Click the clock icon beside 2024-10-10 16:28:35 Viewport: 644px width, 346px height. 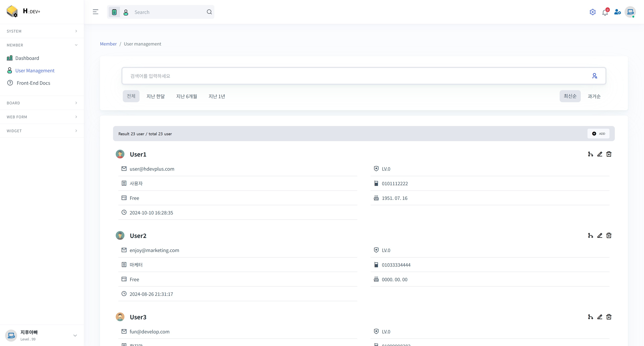point(124,212)
